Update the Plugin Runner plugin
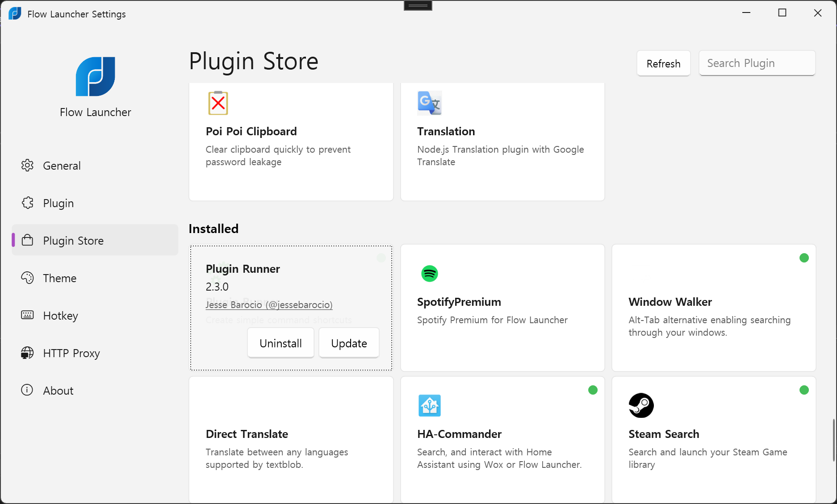 pyautogui.click(x=349, y=343)
